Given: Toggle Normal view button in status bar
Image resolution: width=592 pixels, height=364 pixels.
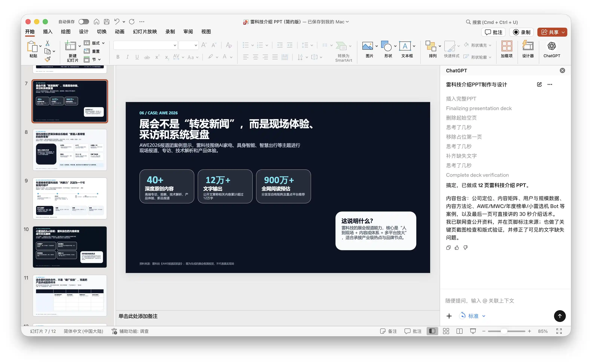Looking at the screenshot, I should click(432, 331).
